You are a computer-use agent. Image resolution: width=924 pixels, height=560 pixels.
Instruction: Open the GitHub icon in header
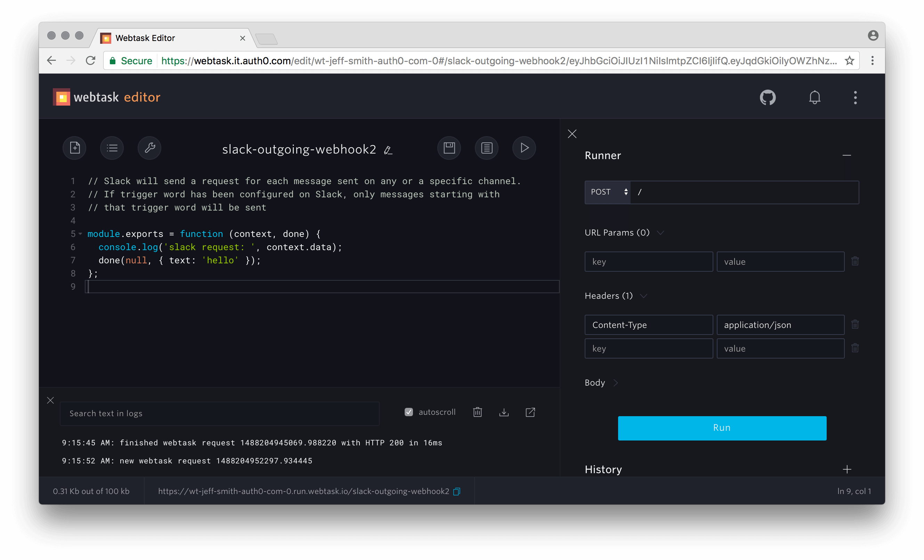pos(767,98)
